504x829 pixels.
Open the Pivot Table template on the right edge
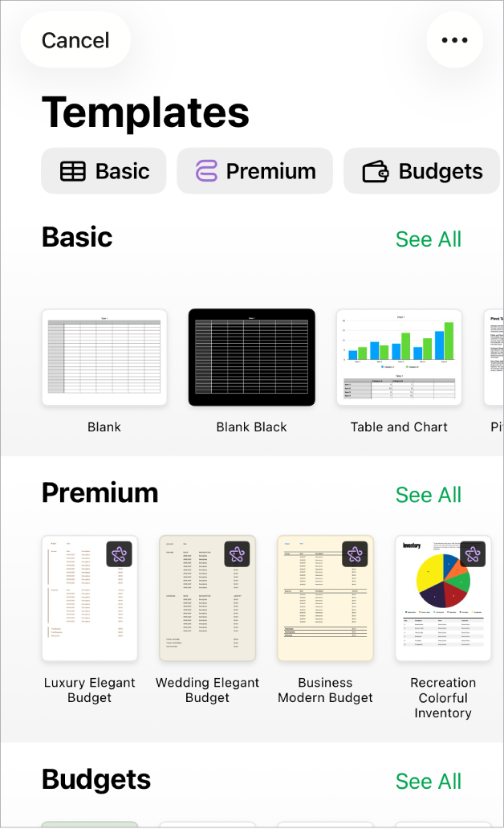click(495, 357)
